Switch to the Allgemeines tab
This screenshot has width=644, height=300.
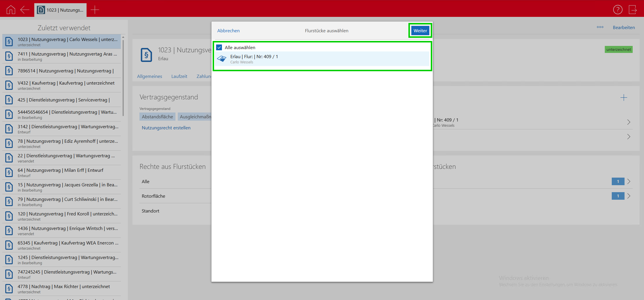(149, 76)
